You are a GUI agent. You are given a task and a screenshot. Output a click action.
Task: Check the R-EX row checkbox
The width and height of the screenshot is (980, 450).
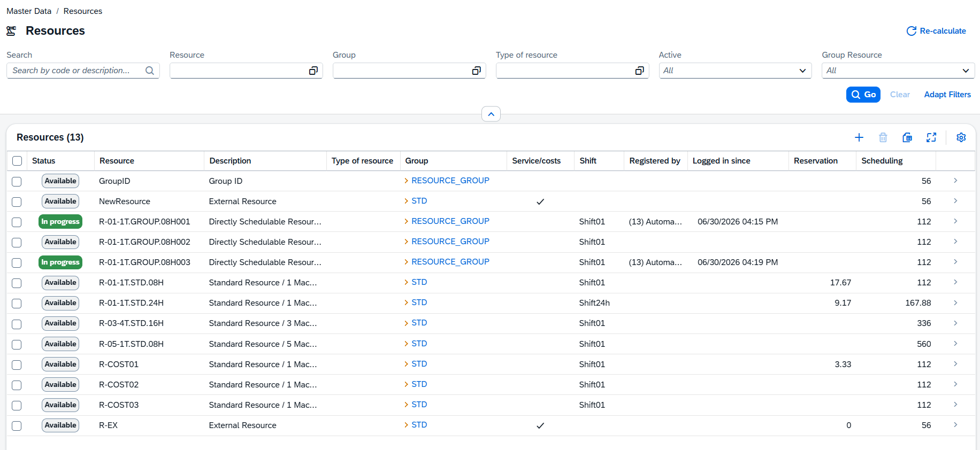[17, 426]
